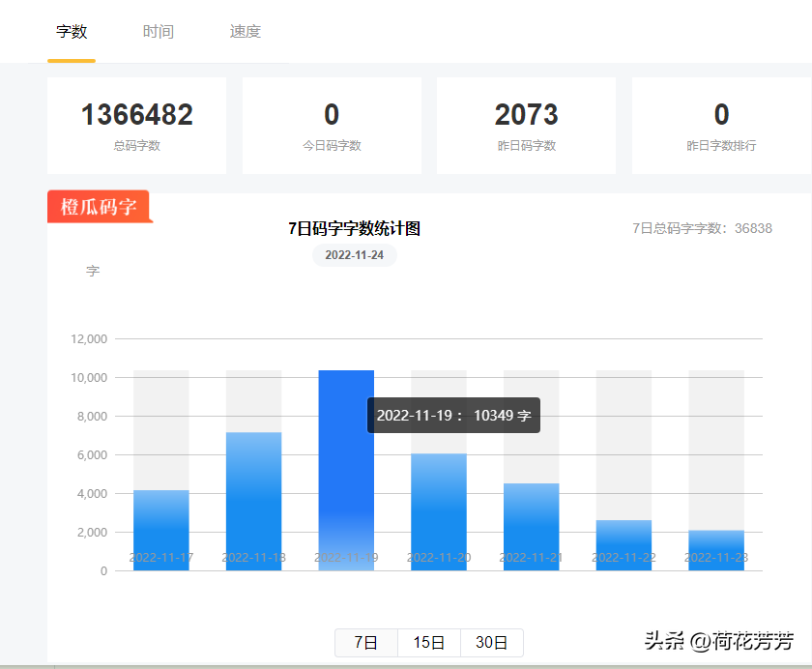The image size is (812, 669).
Task: Select the 2022-11-22 bar
Action: 623,544
